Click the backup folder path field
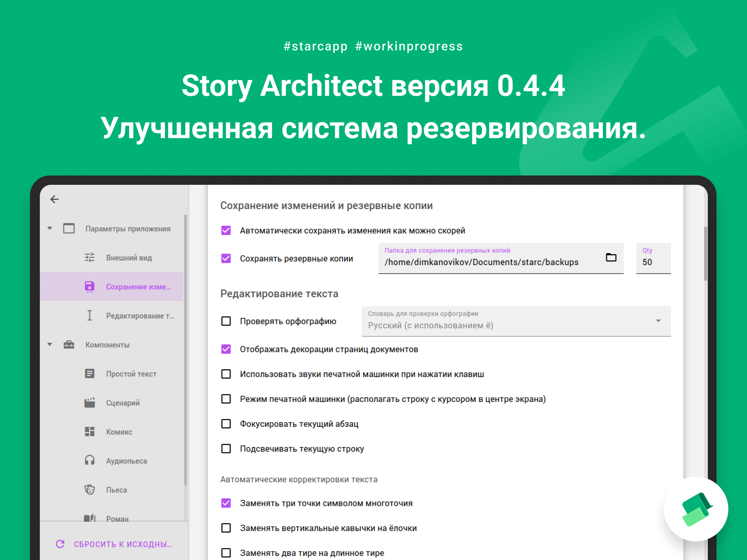This screenshot has width=747, height=560. coord(501,258)
